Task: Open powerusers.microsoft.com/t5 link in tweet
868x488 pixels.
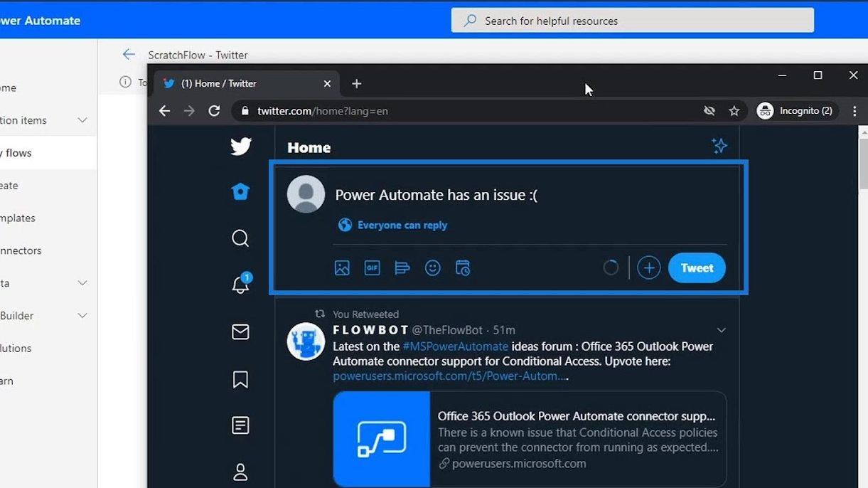Action: [x=451, y=376]
